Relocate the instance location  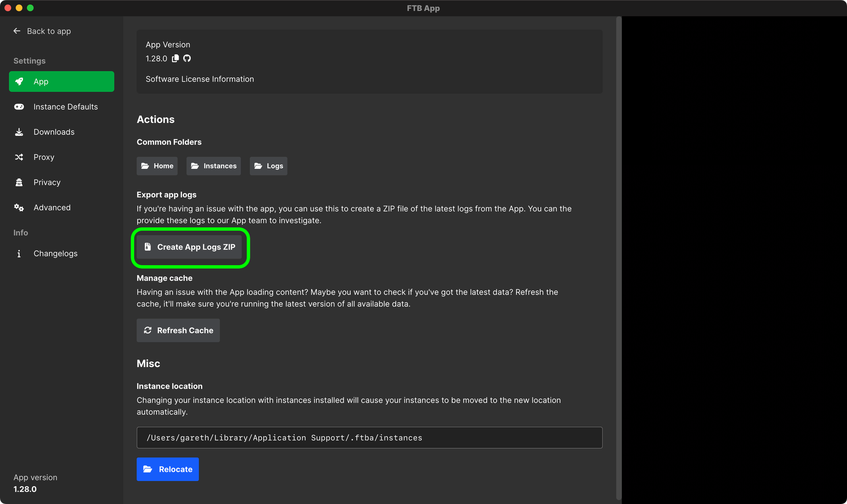(168, 469)
